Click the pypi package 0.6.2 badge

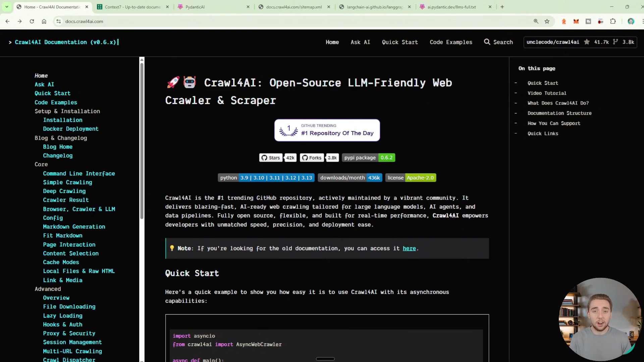368,158
